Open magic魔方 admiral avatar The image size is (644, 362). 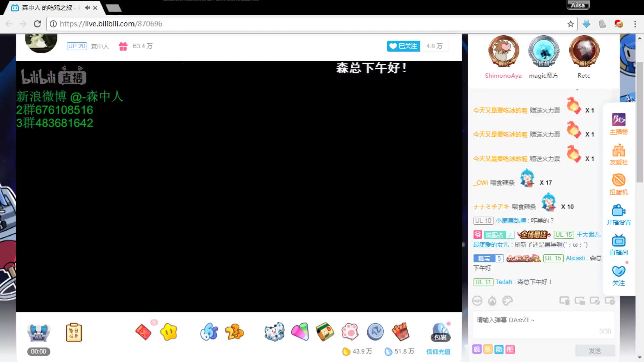tap(543, 52)
